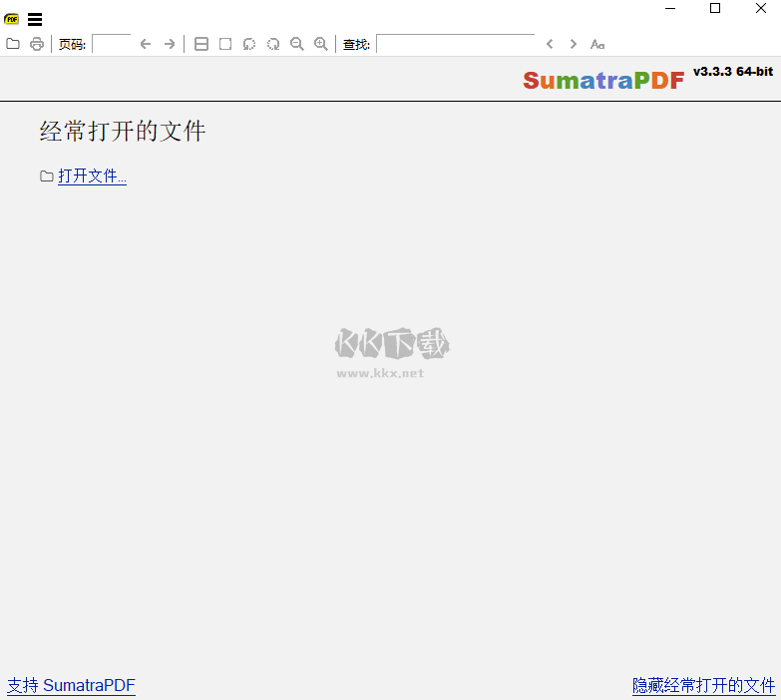Click inside the find text search box

pos(455,44)
